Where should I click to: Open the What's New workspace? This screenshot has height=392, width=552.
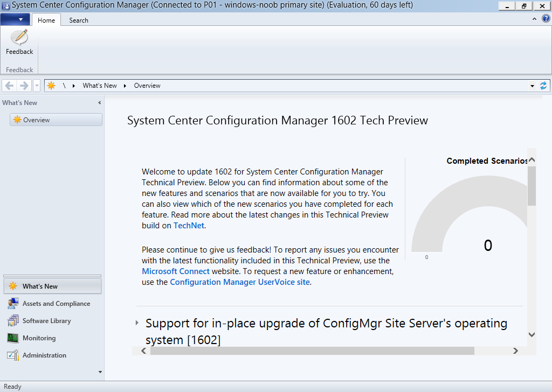point(52,286)
